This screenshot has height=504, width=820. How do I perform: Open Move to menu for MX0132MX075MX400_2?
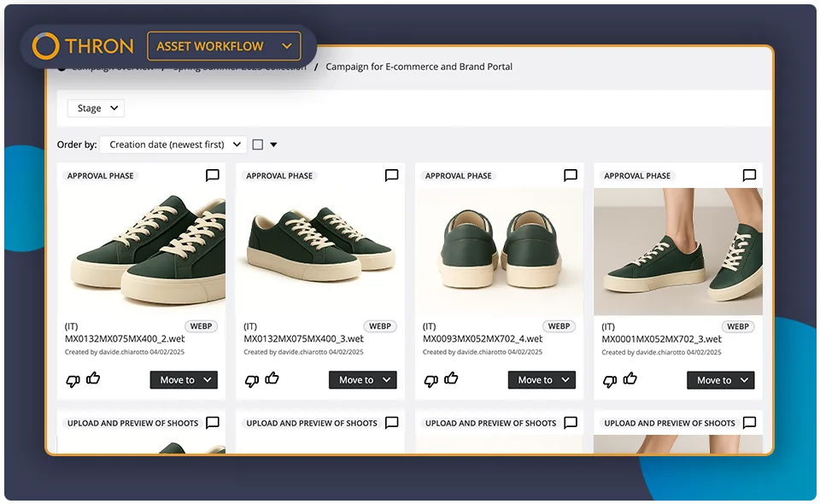coord(184,380)
